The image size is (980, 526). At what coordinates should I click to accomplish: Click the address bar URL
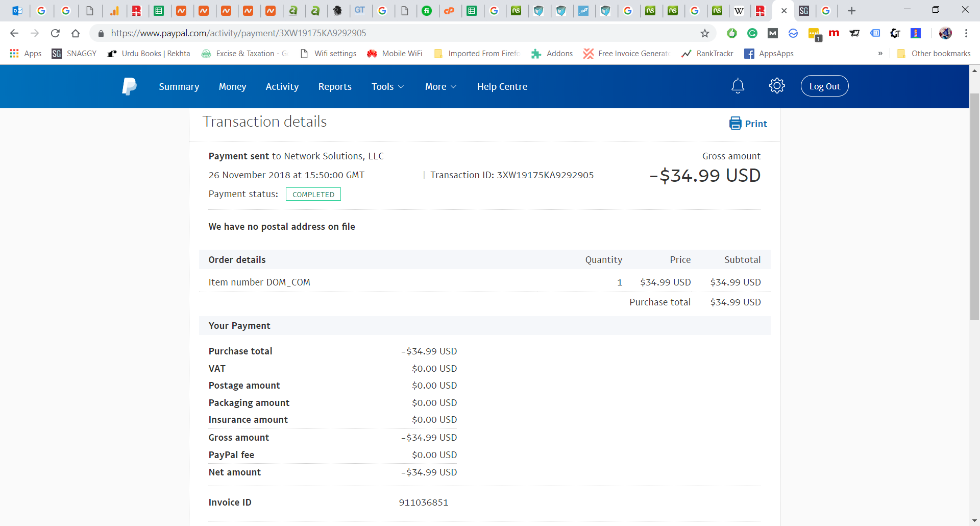click(238, 33)
